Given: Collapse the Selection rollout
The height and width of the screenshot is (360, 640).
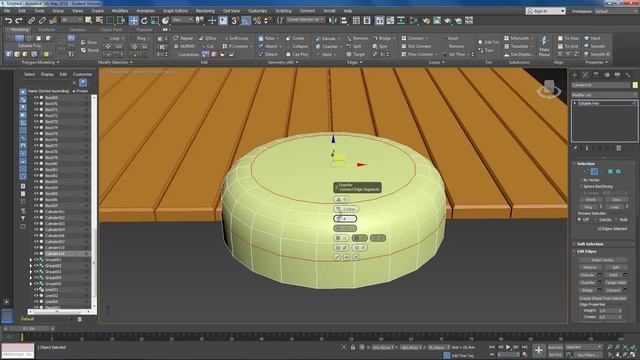Looking at the screenshot, I should point(585,163).
